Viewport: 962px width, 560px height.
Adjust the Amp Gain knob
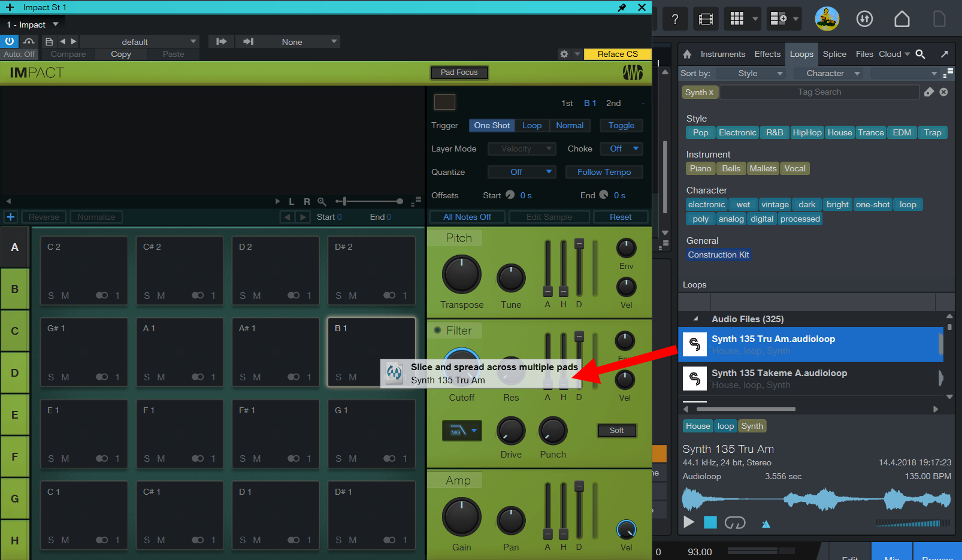(x=462, y=517)
